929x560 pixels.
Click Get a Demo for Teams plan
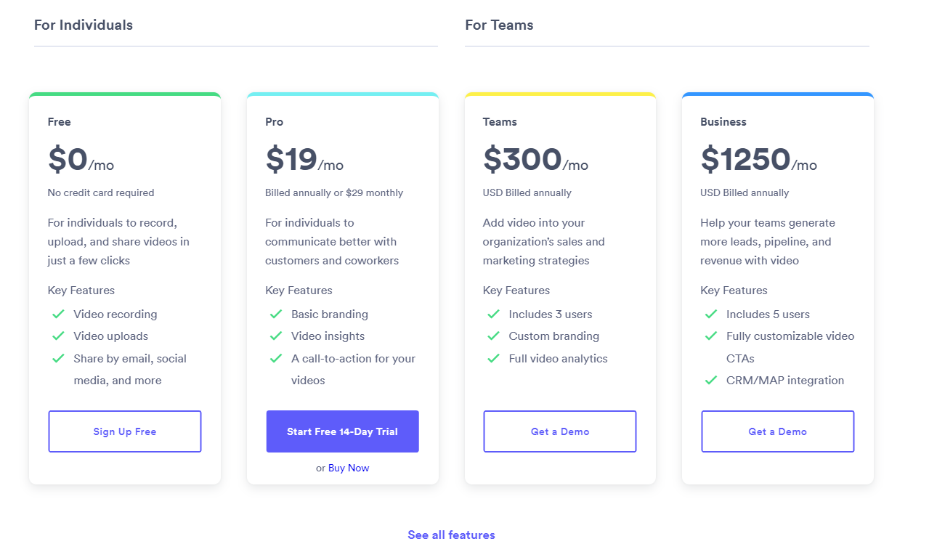(x=559, y=431)
